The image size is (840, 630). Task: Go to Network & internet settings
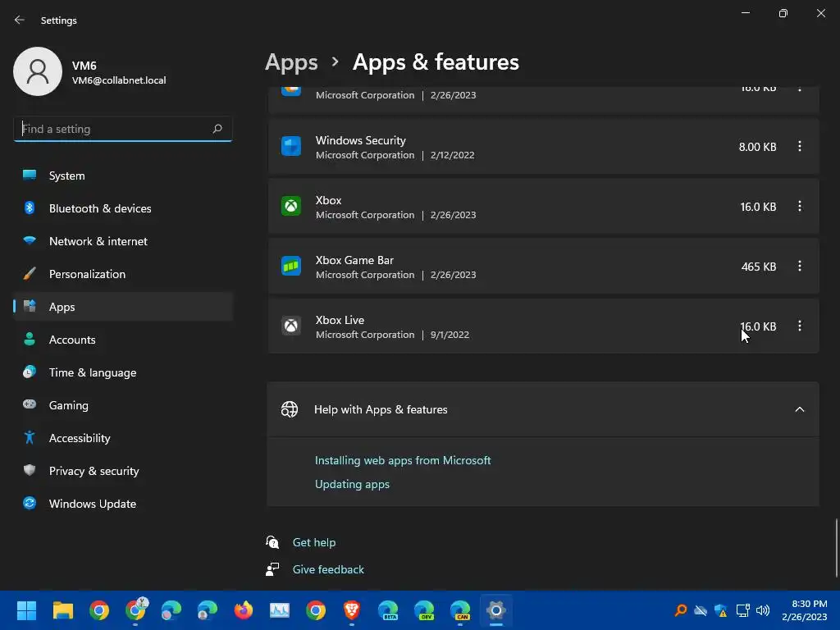pos(123,241)
